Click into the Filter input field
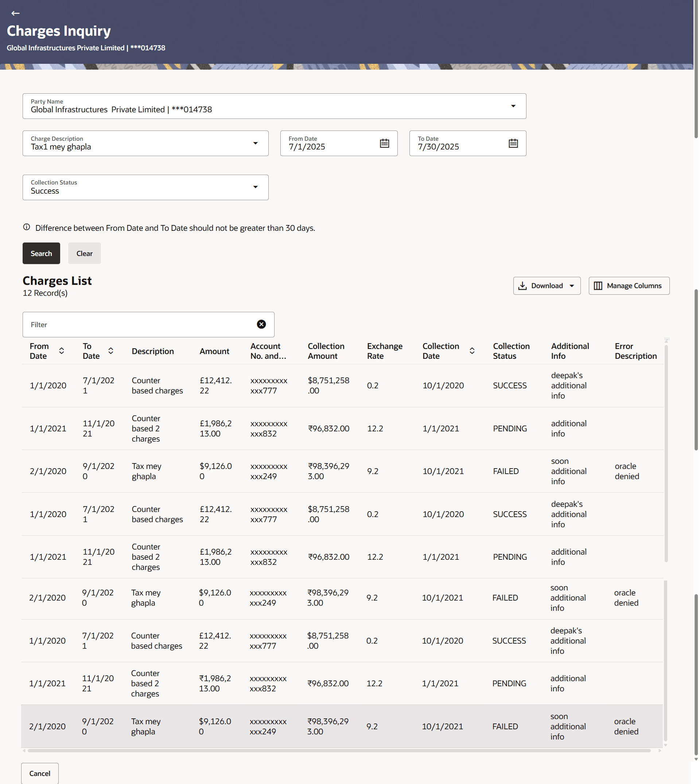Screen dimensions: 700x784 click(x=139, y=325)
